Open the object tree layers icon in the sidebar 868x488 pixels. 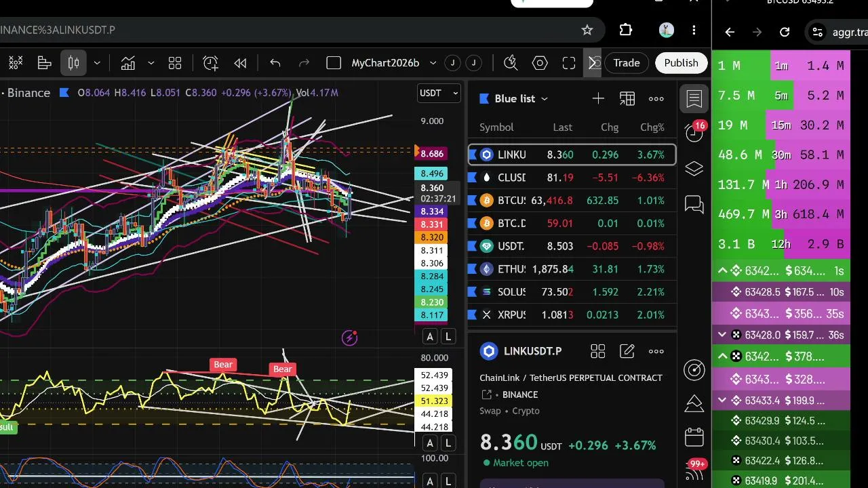[694, 169]
